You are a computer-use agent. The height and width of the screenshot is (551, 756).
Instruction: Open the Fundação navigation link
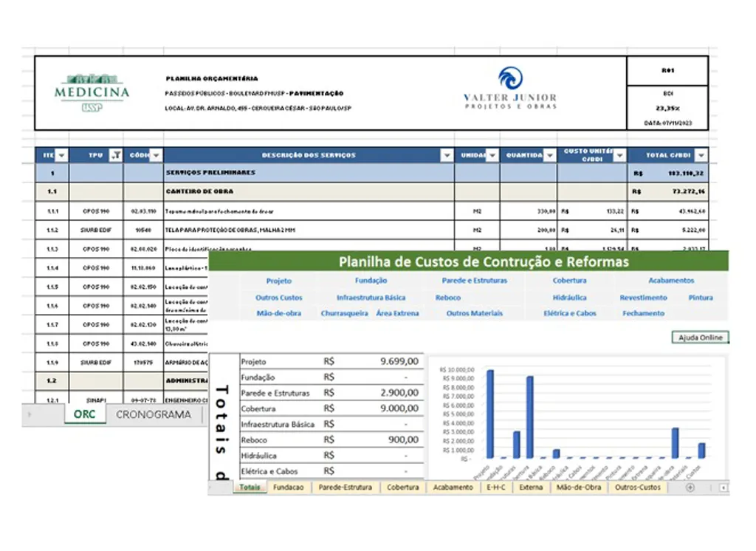point(371,281)
